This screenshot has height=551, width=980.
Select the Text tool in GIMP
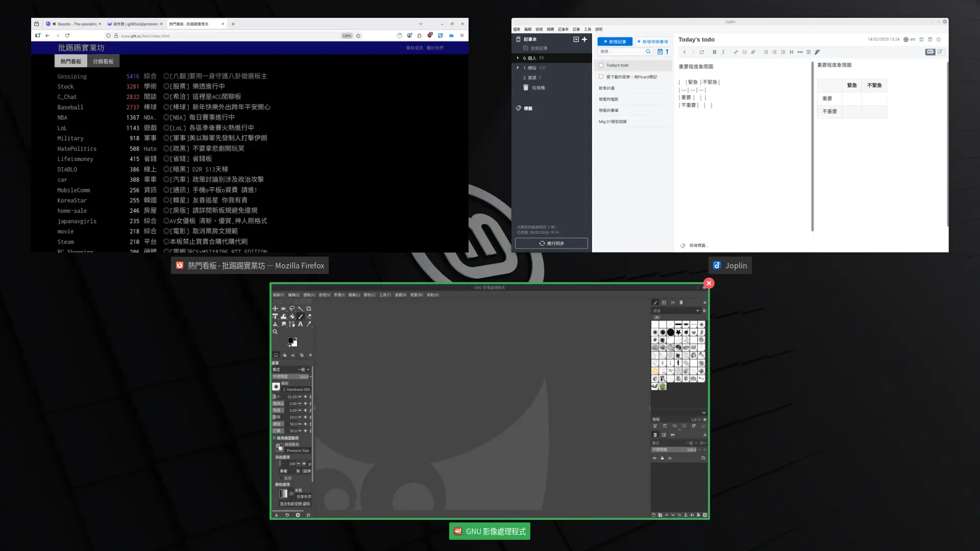(x=300, y=323)
